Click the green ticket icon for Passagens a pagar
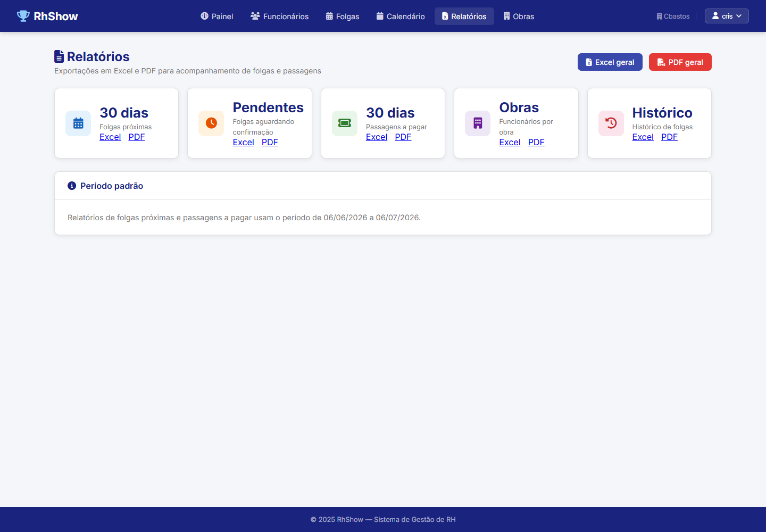 tap(345, 123)
